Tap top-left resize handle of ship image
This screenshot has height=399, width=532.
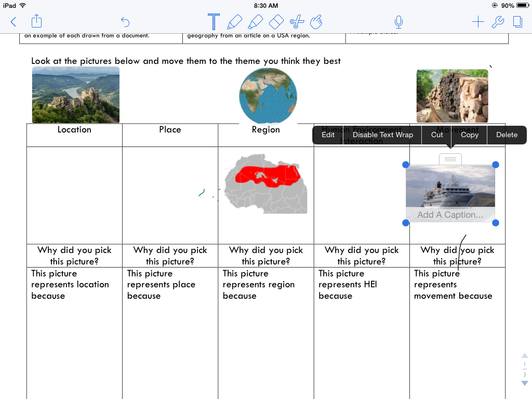tap(405, 165)
